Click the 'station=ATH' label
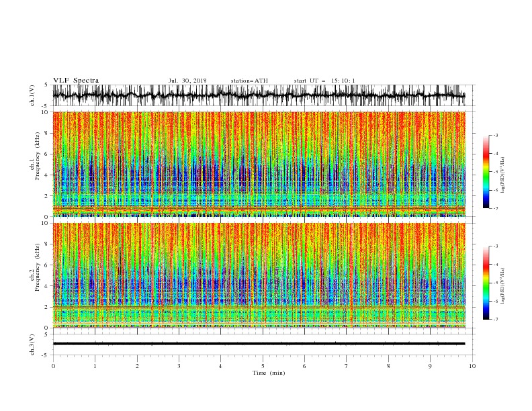The height and width of the screenshot is (411, 532). click(x=249, y=81)
